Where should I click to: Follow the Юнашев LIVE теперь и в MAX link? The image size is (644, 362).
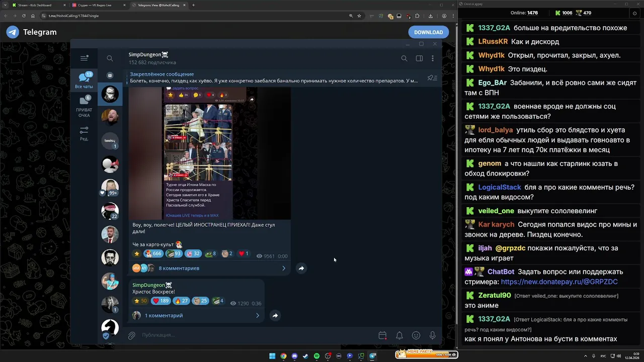(x=193, y=215)
